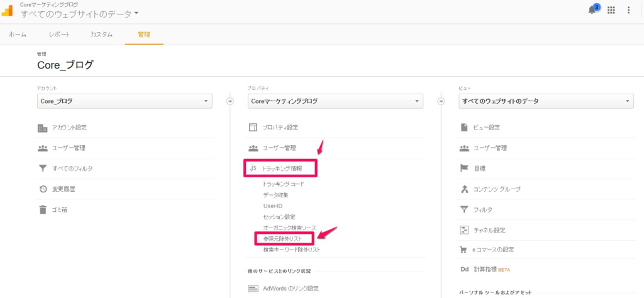This screenshot has height=298, width=644.
Task: Switch to the カスタム tab
Action: [x=101, y=35]
